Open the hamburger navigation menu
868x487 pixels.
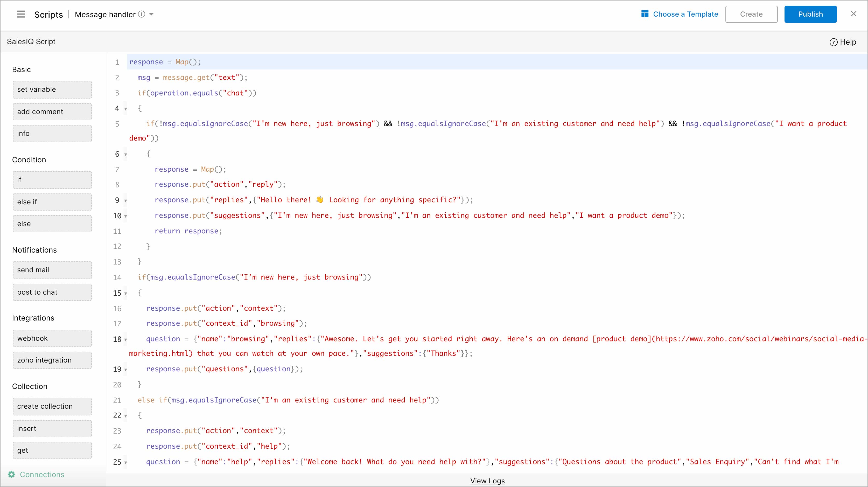[x=20, y=14]
